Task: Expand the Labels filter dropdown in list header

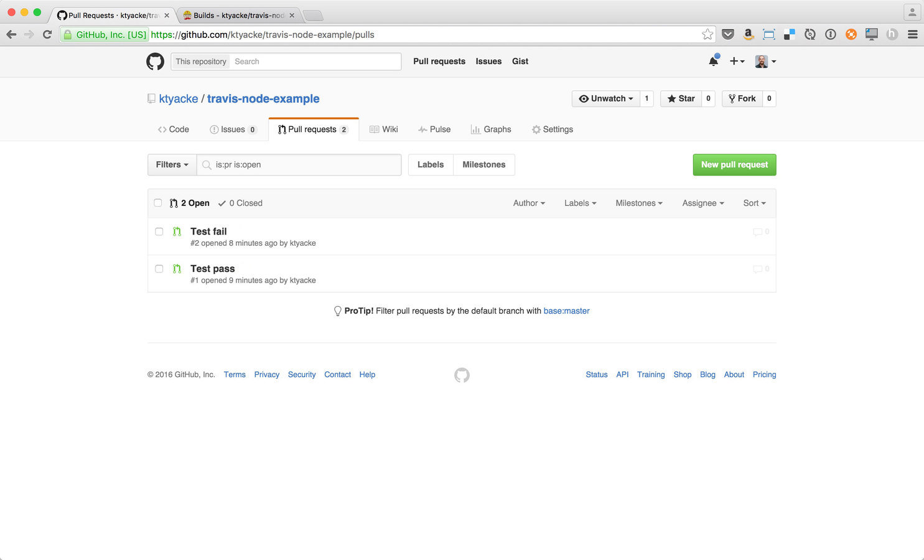Action: pyautogui.click(x=581, y=203)
